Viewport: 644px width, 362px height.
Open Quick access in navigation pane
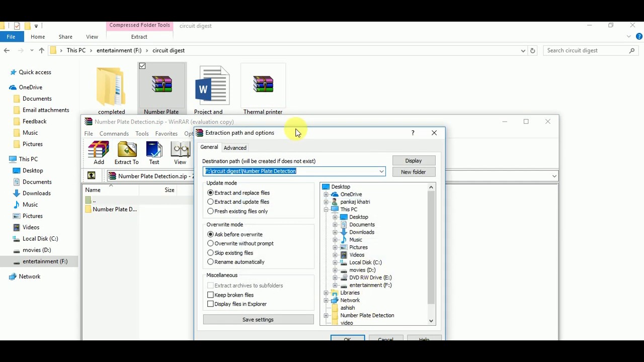point(35,72)
